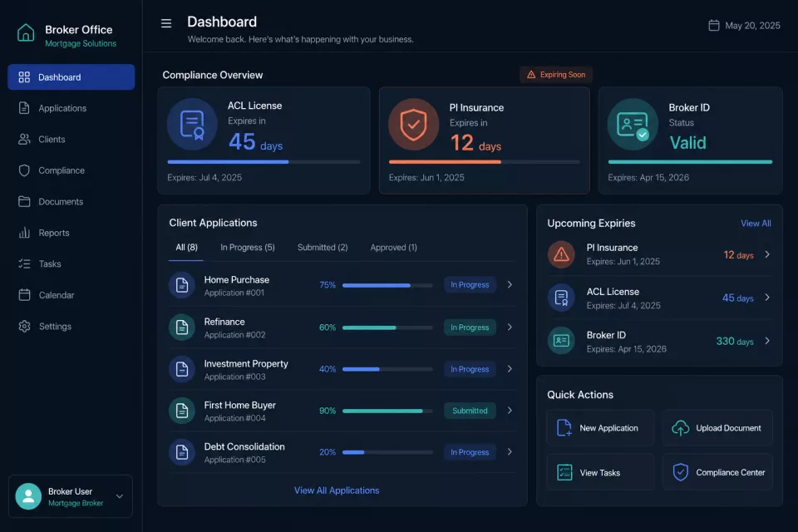Click the First Home Buyer 90% progress bar

pyautogui.click(x=387, y=411)
